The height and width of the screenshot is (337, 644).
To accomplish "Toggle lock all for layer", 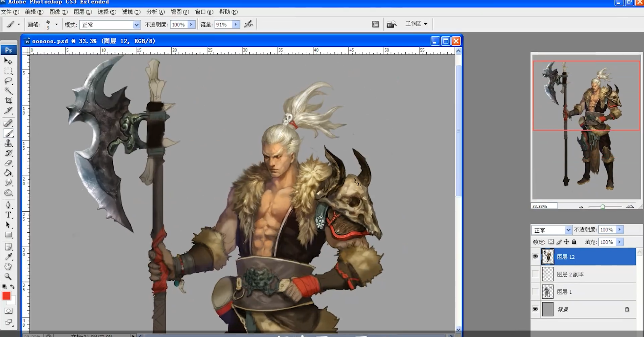I will tap(574, 242).
